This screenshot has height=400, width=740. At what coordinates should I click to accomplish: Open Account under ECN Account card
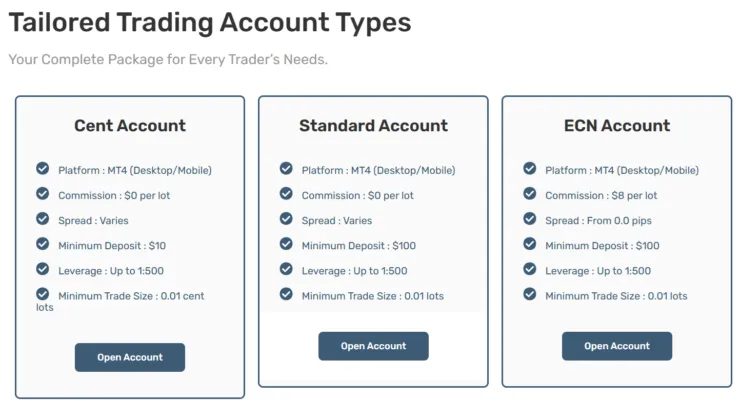(617, 346)
